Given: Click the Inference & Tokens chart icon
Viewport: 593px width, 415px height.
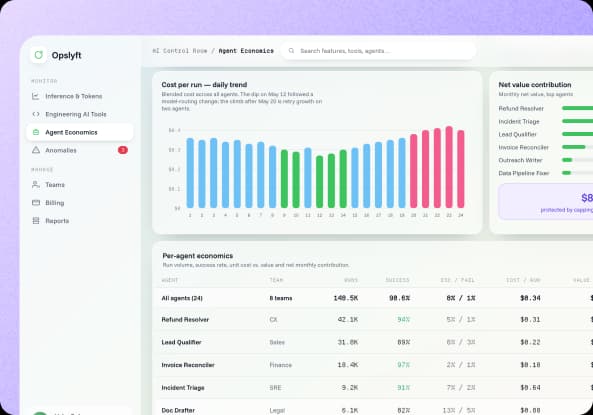Looking at the screenshot, I should [36, 96].
